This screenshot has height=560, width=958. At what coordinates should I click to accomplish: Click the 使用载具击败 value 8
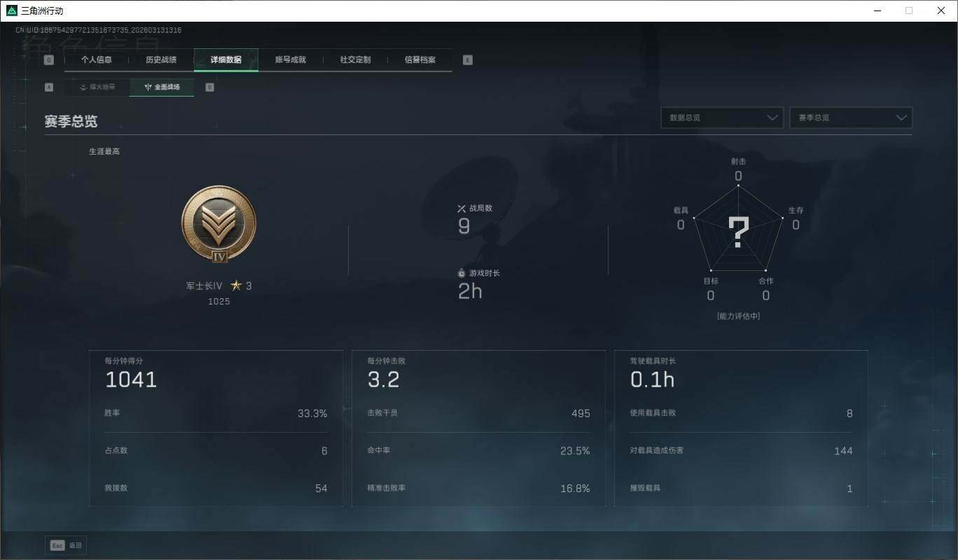tap(849, 414)
